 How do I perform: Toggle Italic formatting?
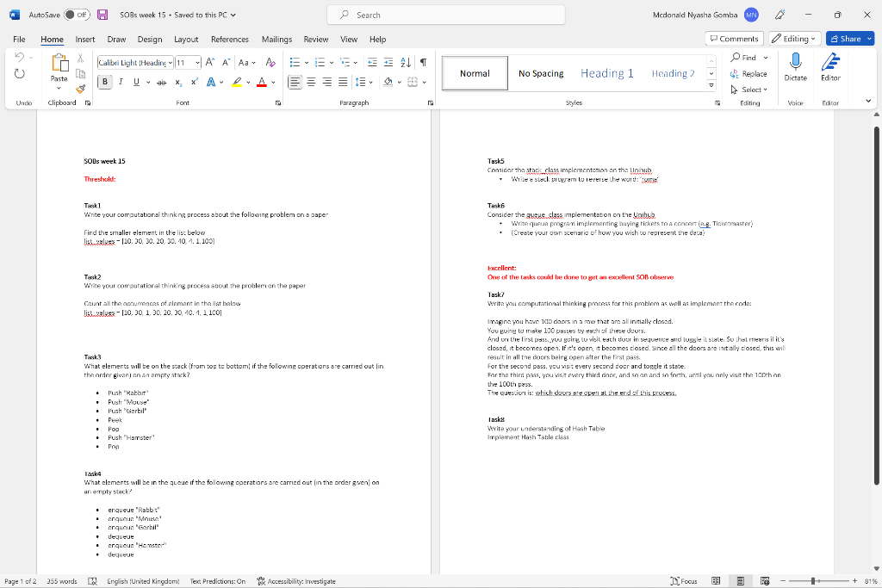(x=121, y=82)
